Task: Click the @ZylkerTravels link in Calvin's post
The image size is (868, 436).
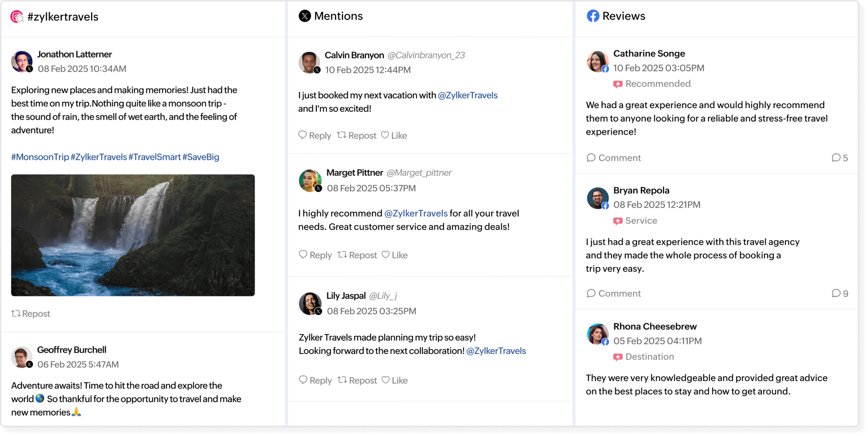Action: click(468, 95)
